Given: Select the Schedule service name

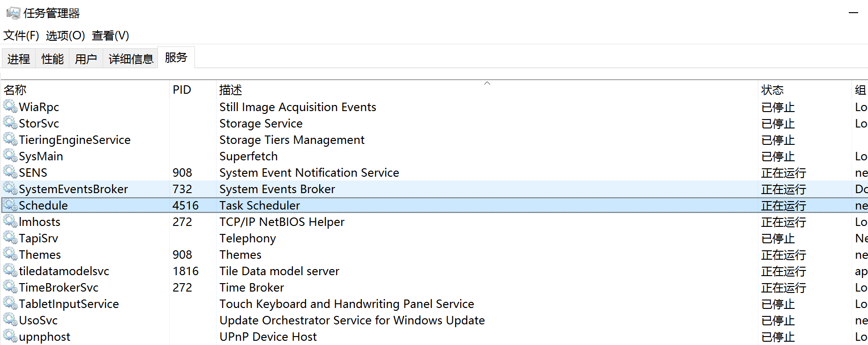Looking at the screenshot, I should click(43, 205).
